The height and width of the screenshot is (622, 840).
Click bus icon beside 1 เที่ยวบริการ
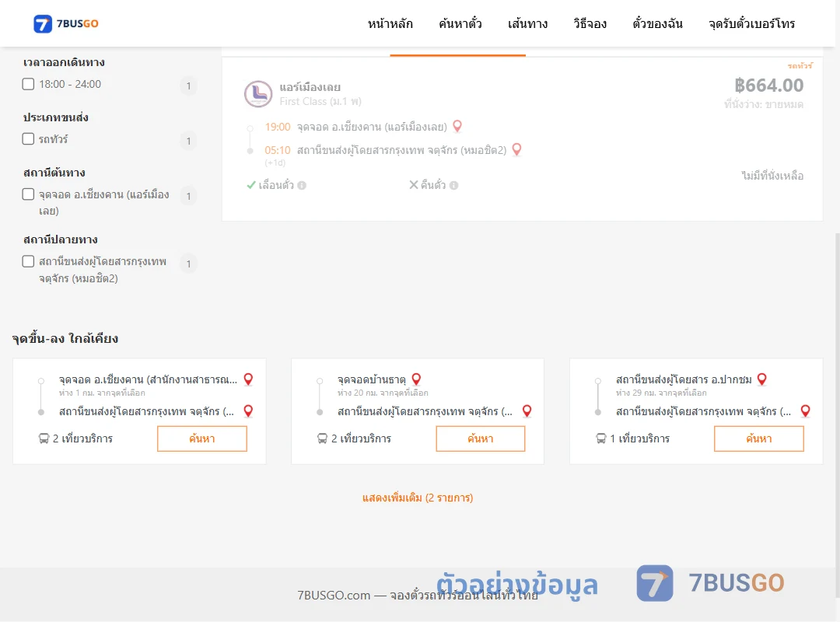click(x=601, y=439)
